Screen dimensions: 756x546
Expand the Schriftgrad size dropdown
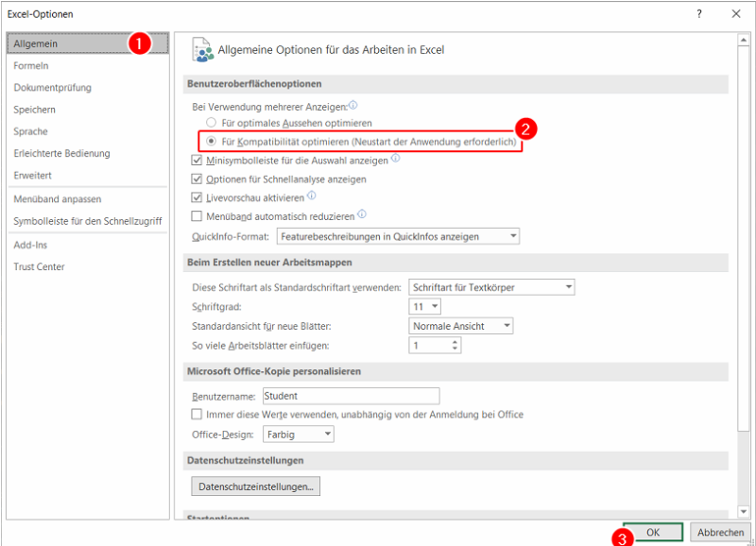click(424, 306)
